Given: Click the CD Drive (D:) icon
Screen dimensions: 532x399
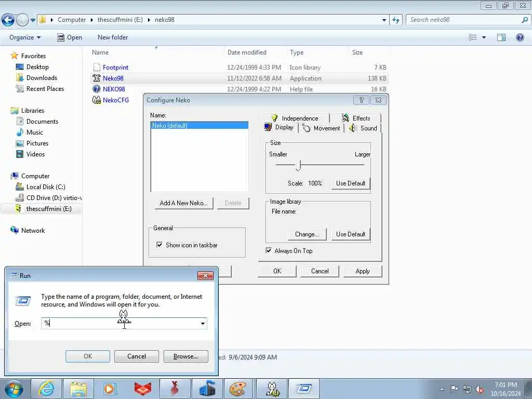Looking at the screenshot, I should tap(20, 197).
